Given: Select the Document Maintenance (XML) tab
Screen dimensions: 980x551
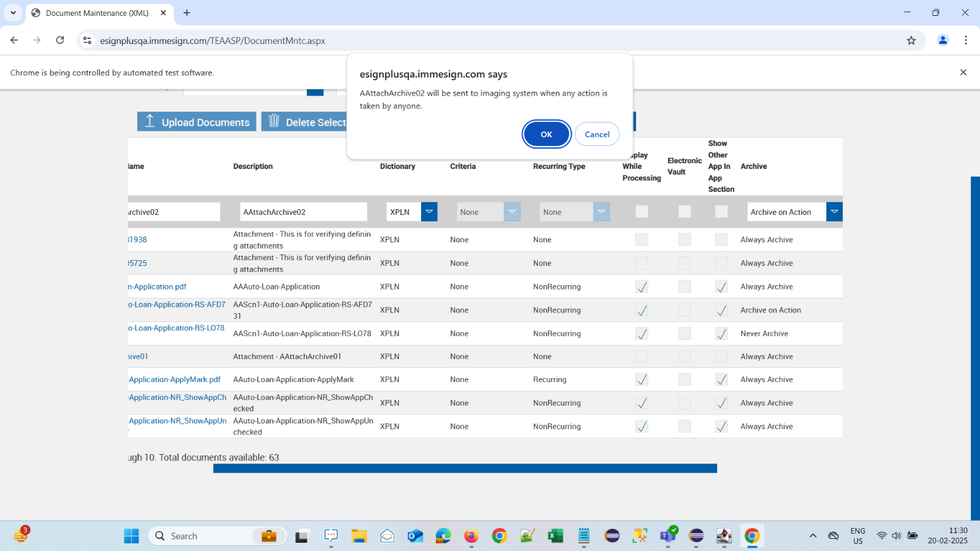Looking at the screenshot, I should [97, 13].
